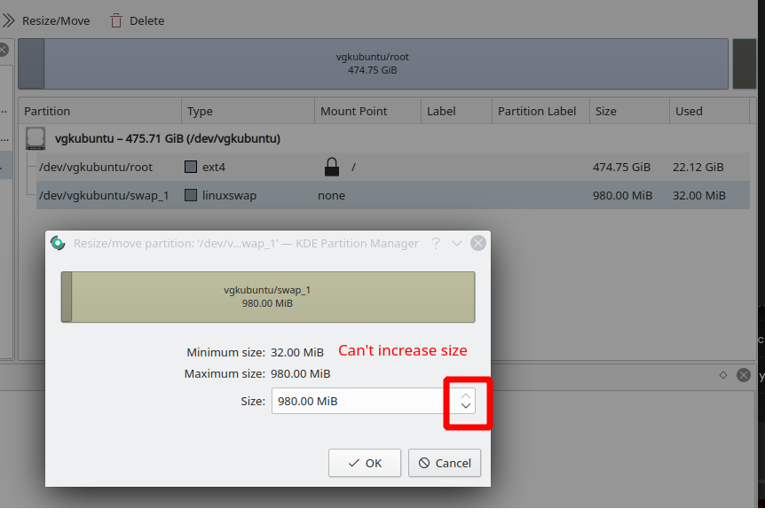Close the bottom panel with X icon
This screenshot has height=532, width=765.
[x=744, y=375]
